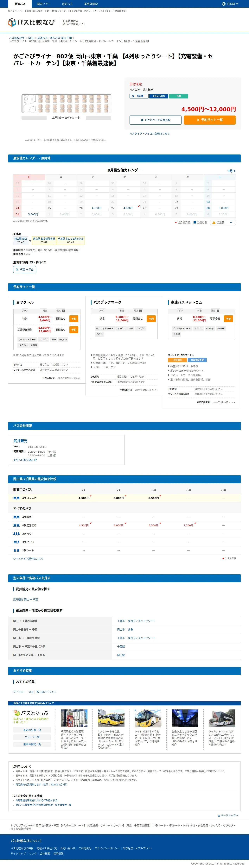Click ニュース一覧 button

coord(32,737)
